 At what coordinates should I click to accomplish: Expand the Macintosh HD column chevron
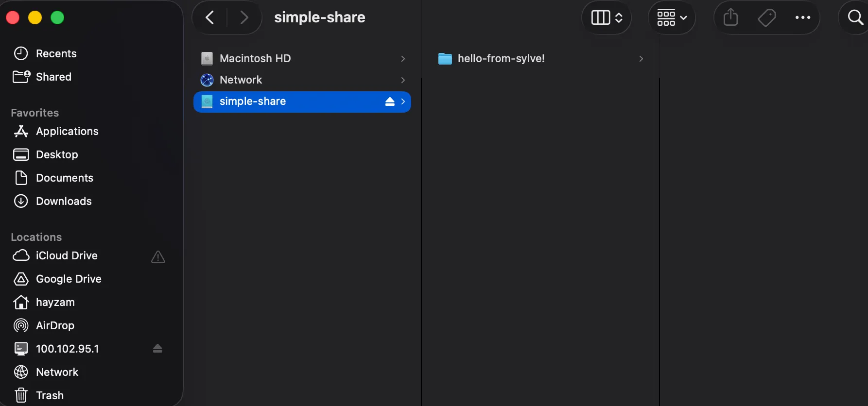403,58
